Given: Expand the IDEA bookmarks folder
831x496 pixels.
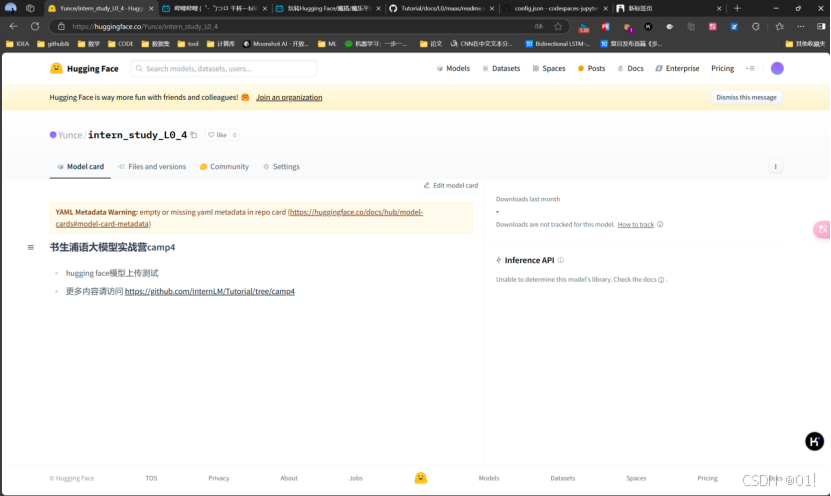Looking at the screenshot, I should click(17, 44).
